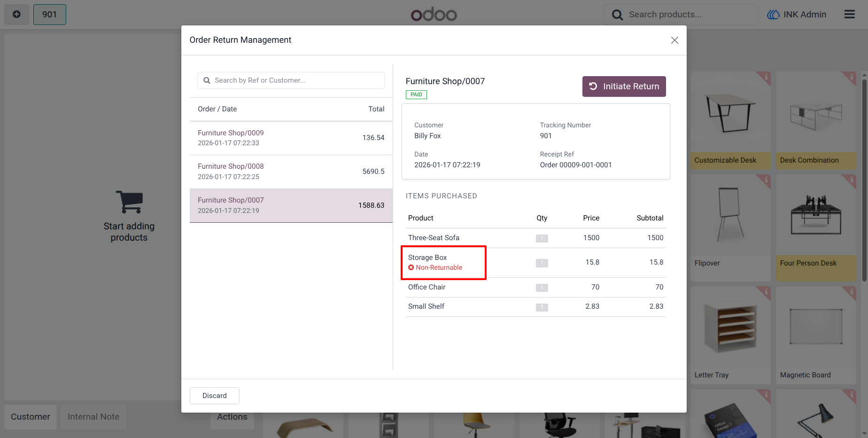The image size is (868, 438).
Task: Click the Actions button behind the dialog
Action: click(232, 417)
